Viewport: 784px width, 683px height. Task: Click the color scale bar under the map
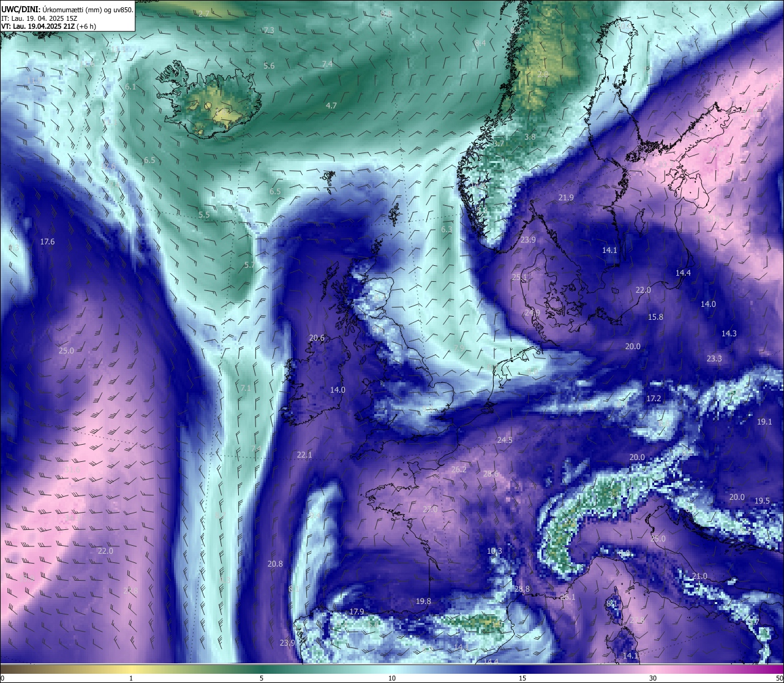click(392, 668)
